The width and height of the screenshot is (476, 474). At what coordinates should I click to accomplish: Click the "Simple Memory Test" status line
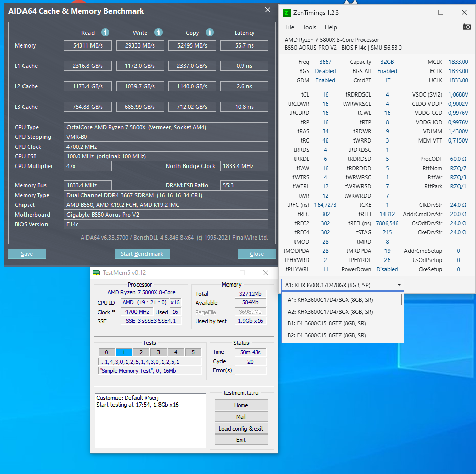point(150,371)
